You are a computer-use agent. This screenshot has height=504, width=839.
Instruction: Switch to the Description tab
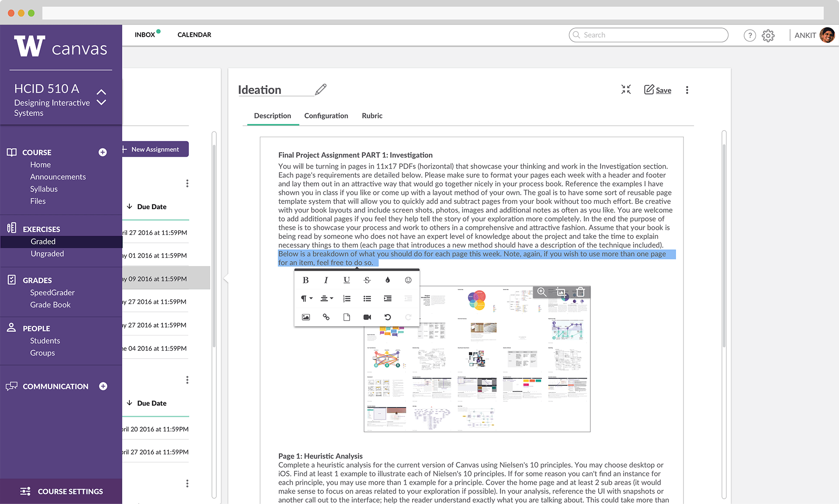273,116
